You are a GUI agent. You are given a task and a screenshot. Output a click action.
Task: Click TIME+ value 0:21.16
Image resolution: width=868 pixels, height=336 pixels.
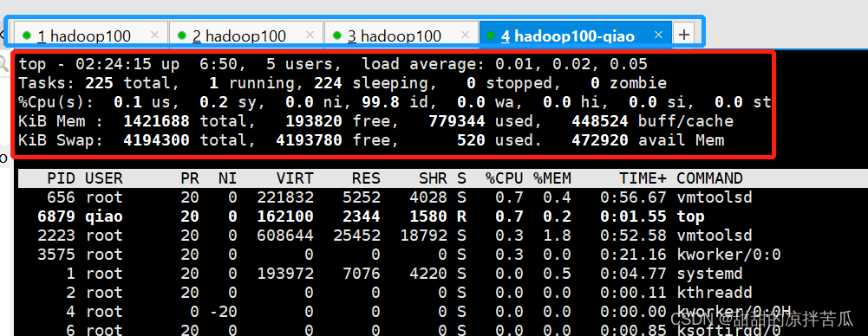(633, 255)
